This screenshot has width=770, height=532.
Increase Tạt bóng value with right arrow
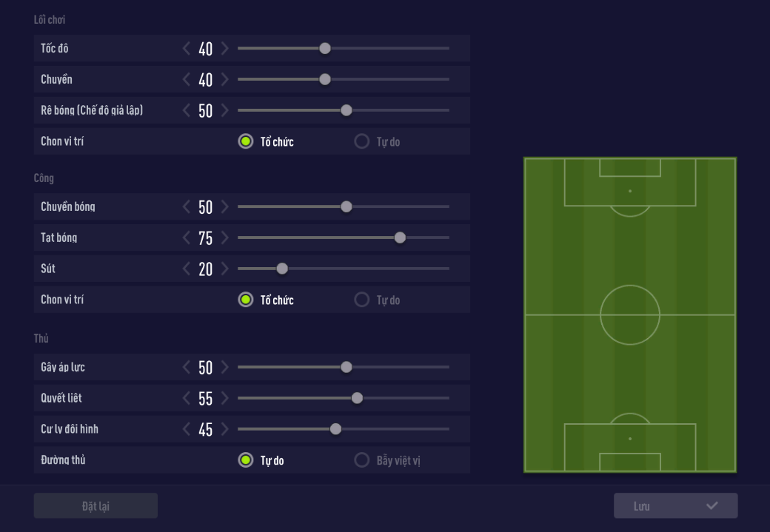224,238
